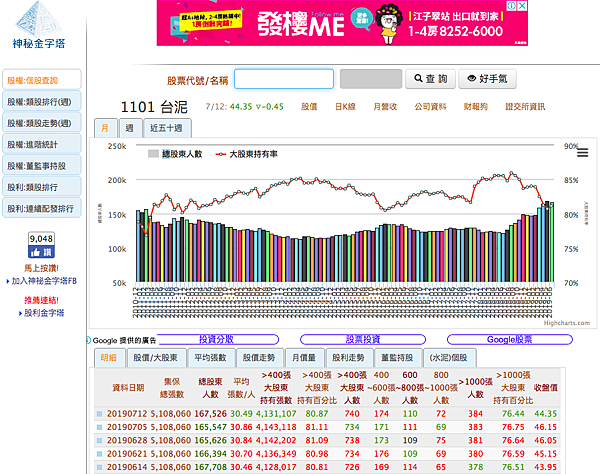Focus the 股票代號/名稱 input field

(x=284, y=79)
